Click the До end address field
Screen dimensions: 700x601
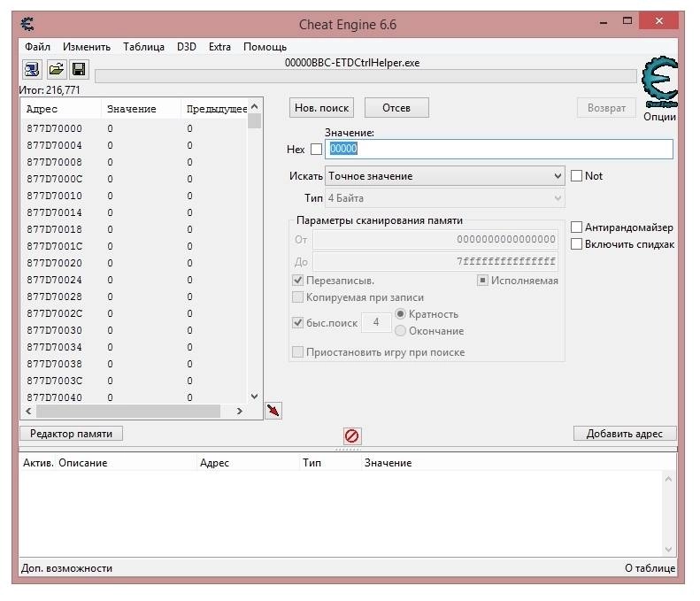pos(435,261)
